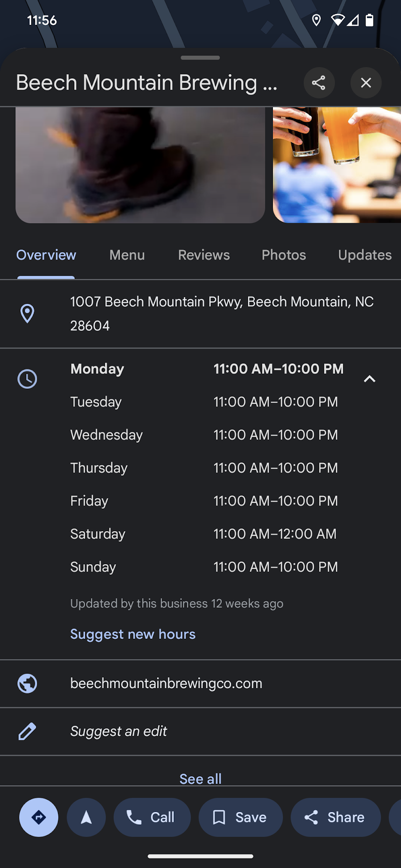Tap Suggest new hours link
This screenshot has width=401, height=868.
pyautogui.click(x=133, y=634)
